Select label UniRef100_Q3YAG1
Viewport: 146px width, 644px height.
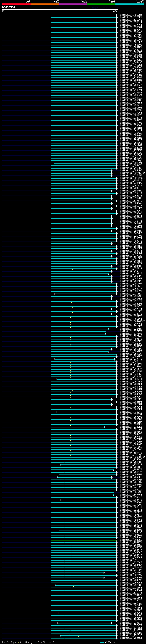pos(131,37)
